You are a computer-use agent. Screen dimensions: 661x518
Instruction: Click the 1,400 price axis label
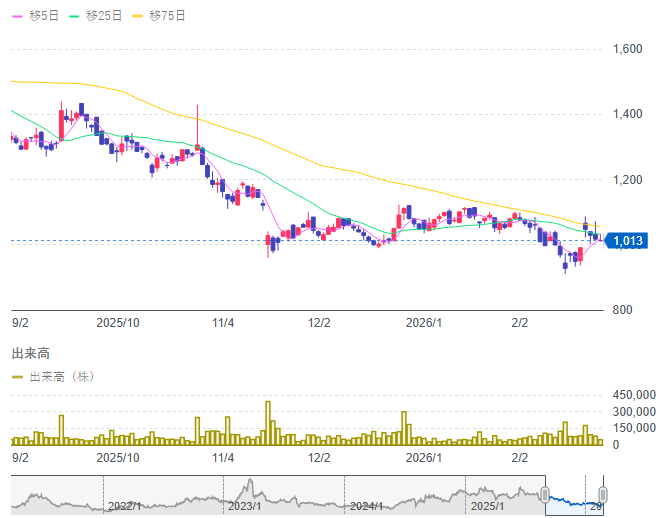click(627, 114)
